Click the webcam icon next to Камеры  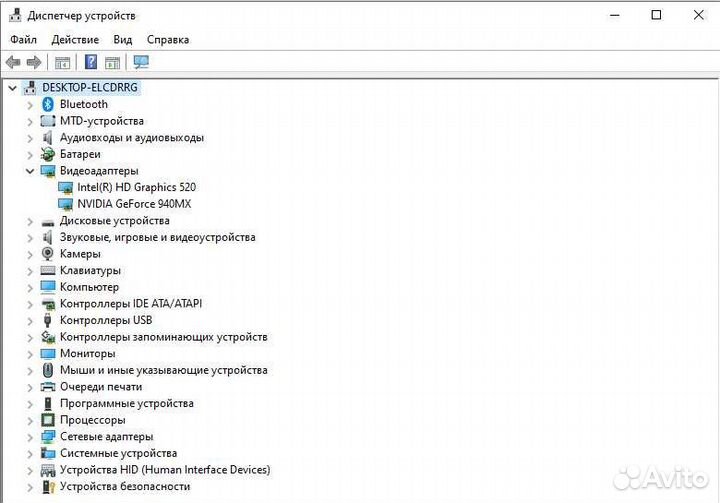[47, 254]
